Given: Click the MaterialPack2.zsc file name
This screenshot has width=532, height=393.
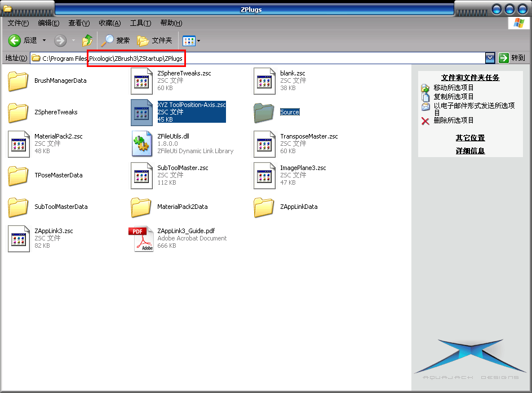Looking at the screenshot, I should 59,136.
